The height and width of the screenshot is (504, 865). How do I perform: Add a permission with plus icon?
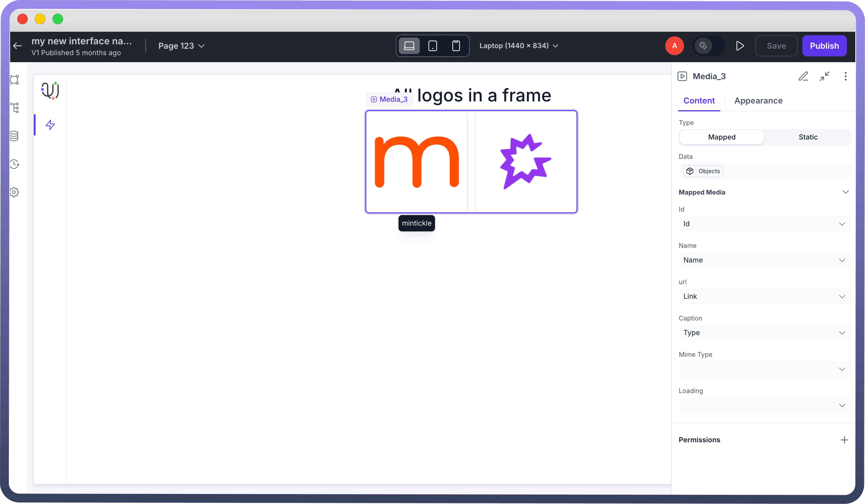coord(844,440)
